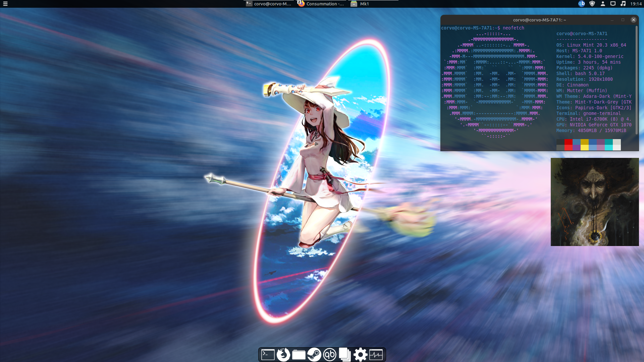Switch to corvo@corvo terminal taskbar window
Image resolution: width=644 pixels, height=362 pixels.
[269, 4]
